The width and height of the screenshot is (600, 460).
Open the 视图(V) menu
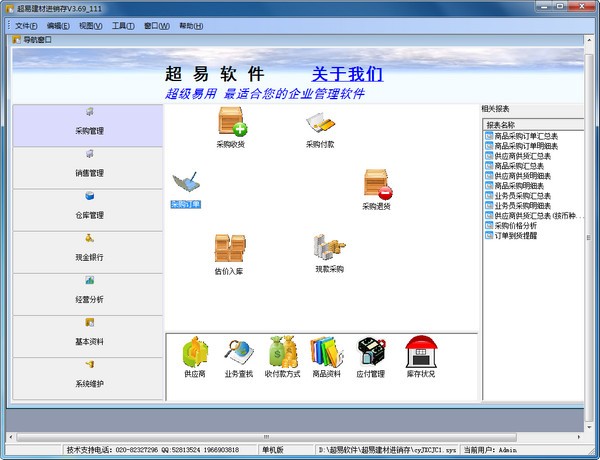(91, 26)
